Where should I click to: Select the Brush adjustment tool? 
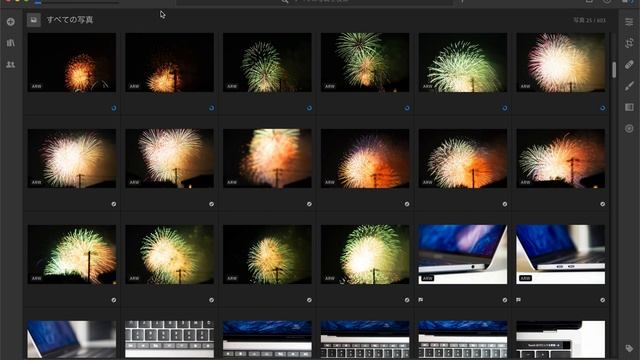[629, 86]
